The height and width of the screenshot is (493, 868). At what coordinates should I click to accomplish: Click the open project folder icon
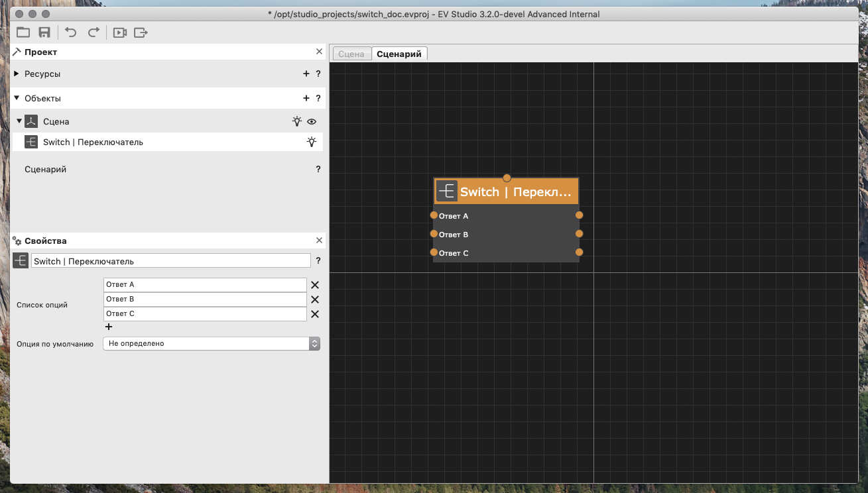tap(23, 32)
